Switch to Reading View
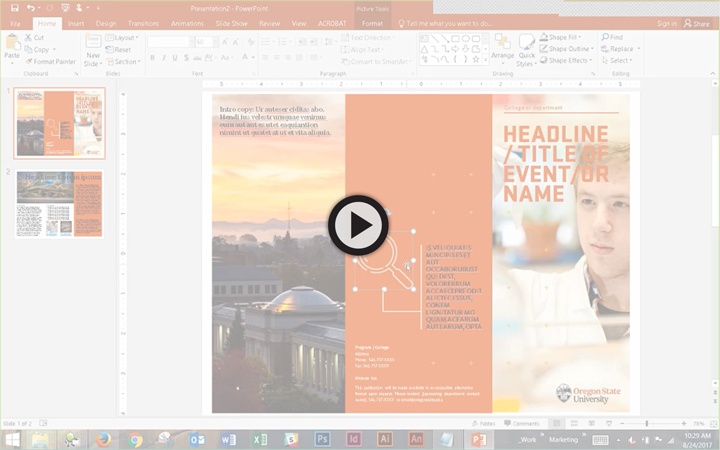 click(x=591, y=423)
